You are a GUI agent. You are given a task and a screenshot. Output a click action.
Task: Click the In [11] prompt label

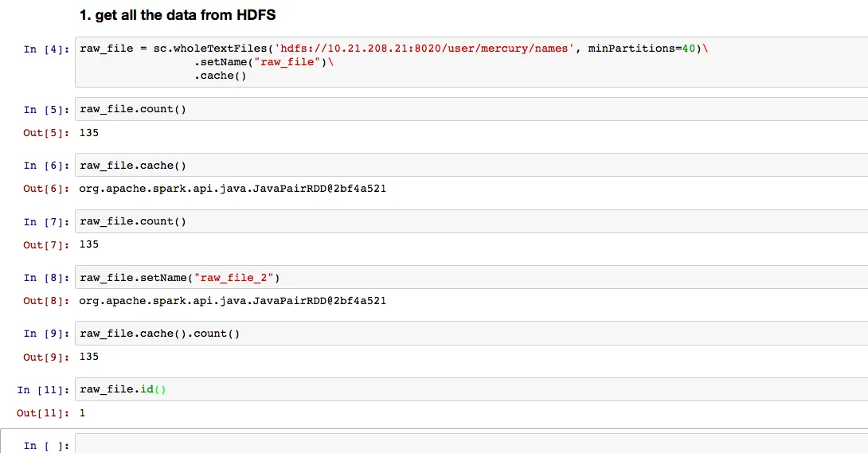tap(44, 390)
